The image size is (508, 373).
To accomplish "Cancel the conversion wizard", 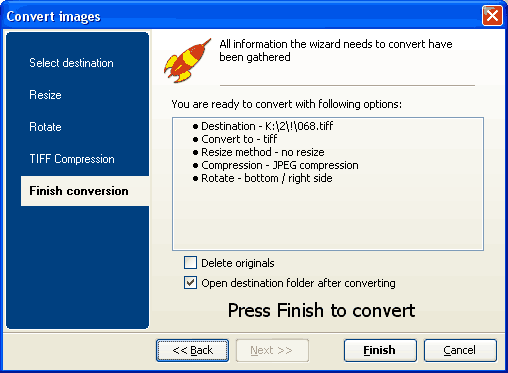I will 460,350.
